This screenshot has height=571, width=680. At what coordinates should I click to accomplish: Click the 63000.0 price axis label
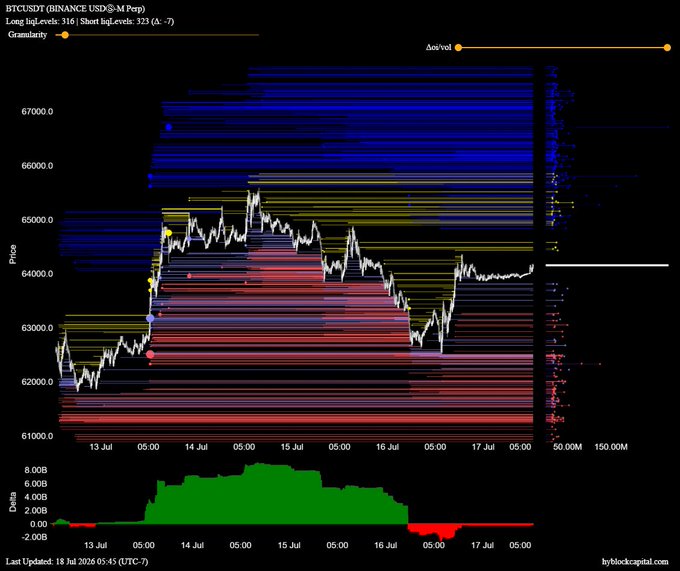tap(37, 328)
